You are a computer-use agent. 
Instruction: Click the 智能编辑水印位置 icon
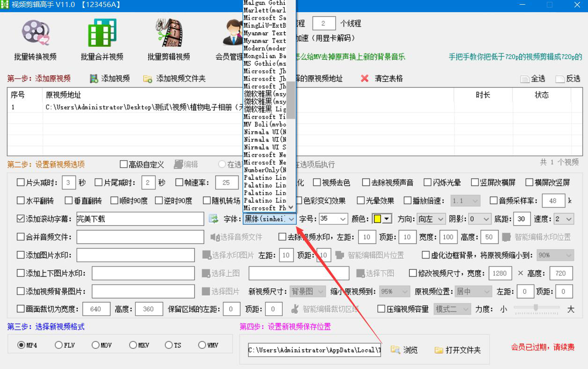[507, 237]
